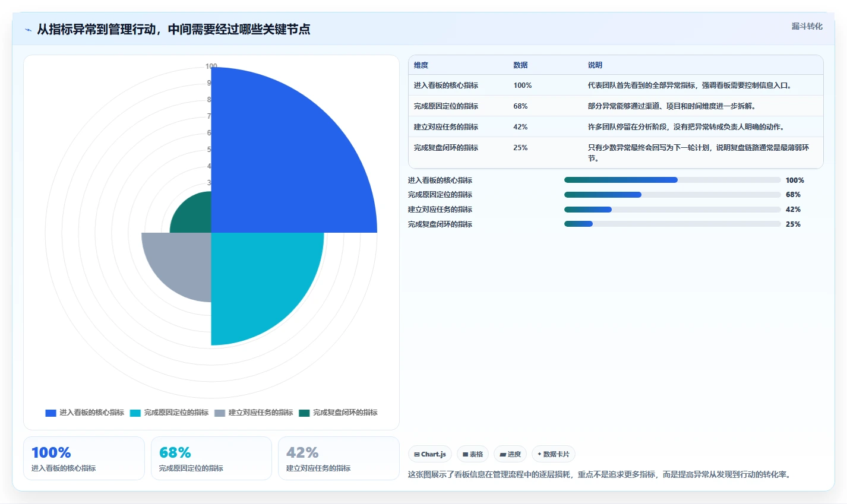Screen dimensions: 847x504
Task: Click the 进入看板的核心指标 progress bar label
Action: [x=440, y=180]
